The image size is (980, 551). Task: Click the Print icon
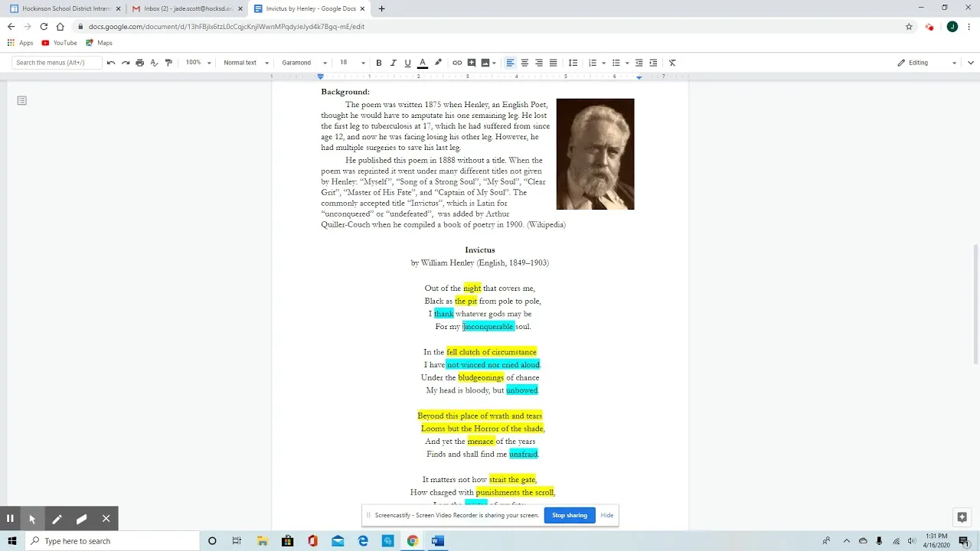(139, 63)
